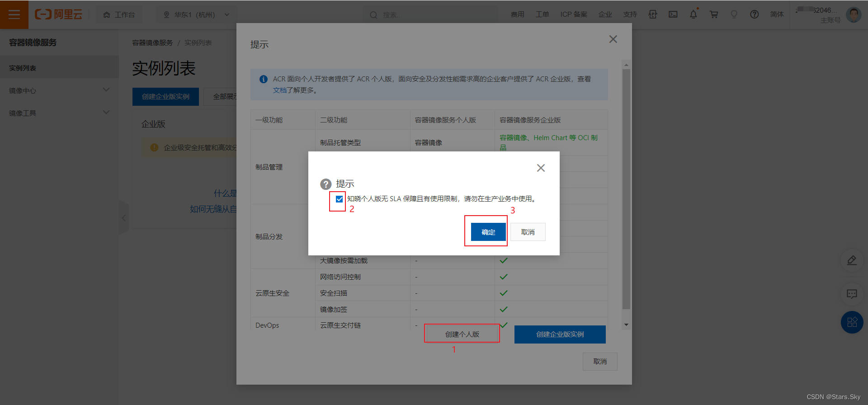Click the green check for 网络访问控制
This screenshot has height=405, width=868.
(504, 277)
